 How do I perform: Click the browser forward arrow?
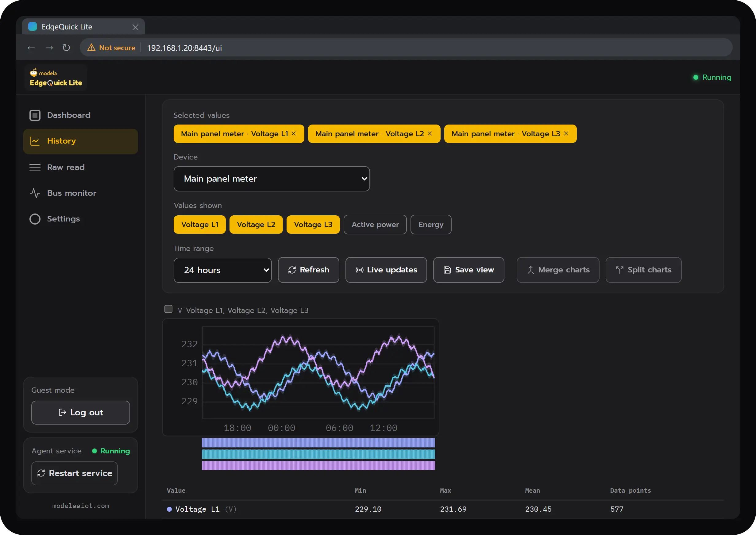click(49, 48)
